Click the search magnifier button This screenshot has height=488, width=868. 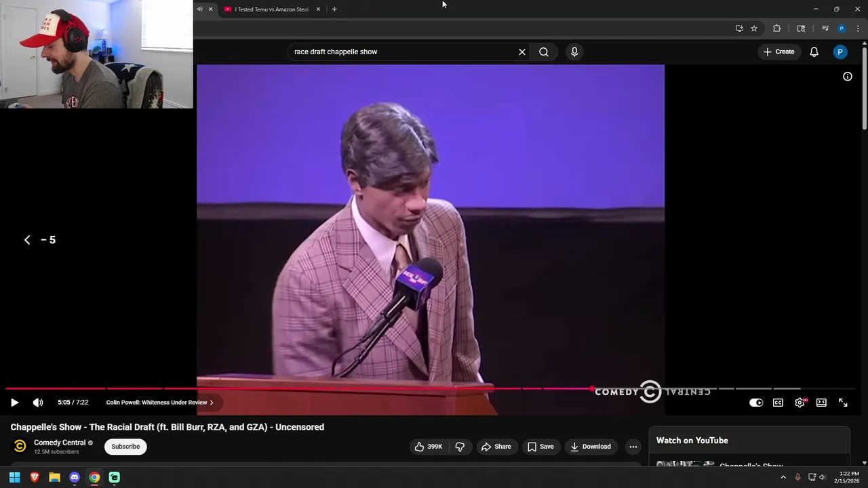click(x=544, y=52)
